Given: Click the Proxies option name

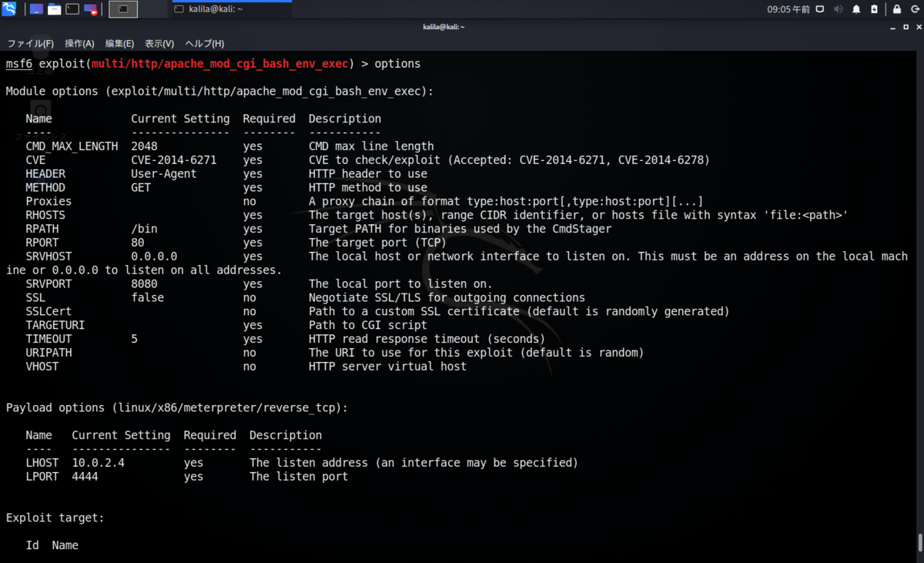Looking at the screenshot, I should pos(49,202).
